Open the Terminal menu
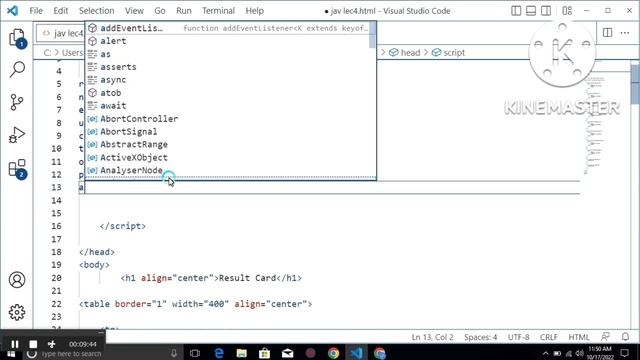 coord(218,11)
